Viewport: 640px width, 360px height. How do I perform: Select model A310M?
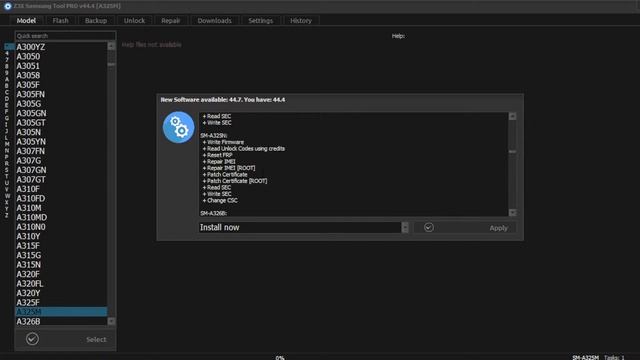click(x=61, y=208)
